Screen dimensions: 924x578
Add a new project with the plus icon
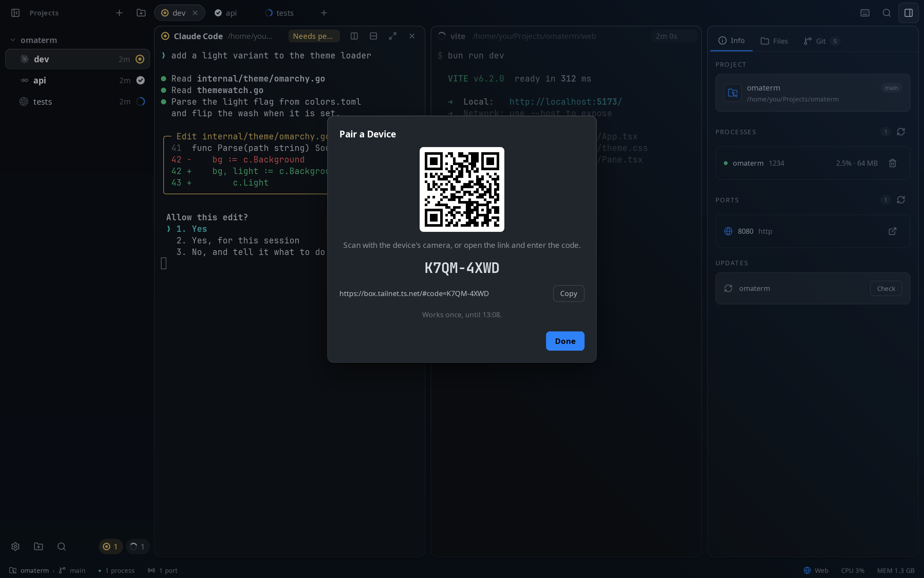[119, 13]
